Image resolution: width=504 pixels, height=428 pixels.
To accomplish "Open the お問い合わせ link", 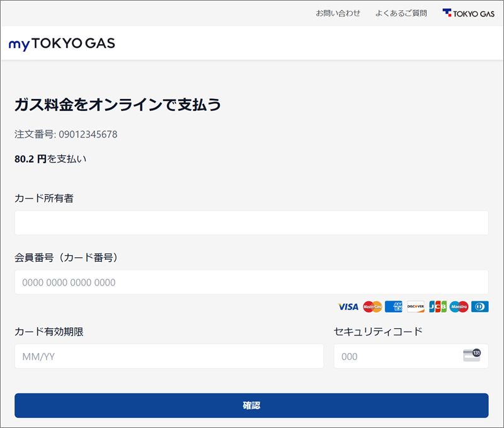I will (x=338, y=13).
